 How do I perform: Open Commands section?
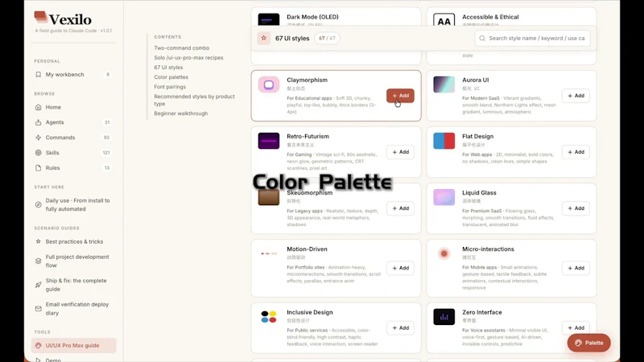(73, 138)
